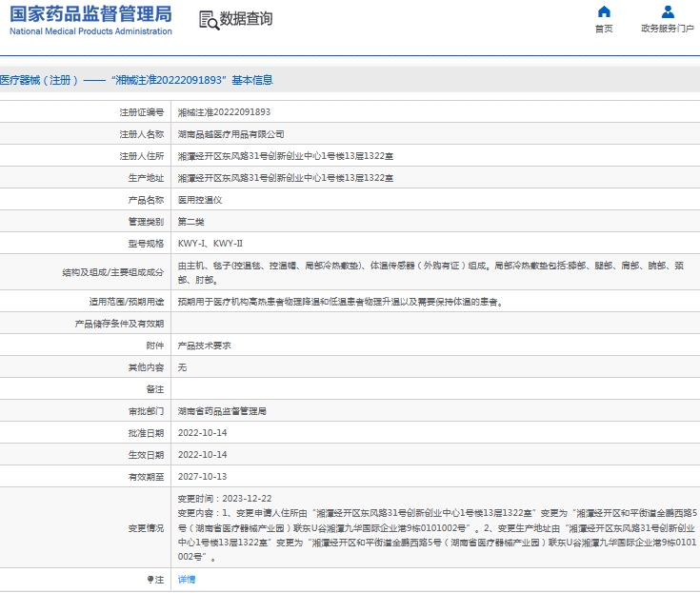The width and height of the screenshot is (700, 593).
Task: Click the 有效期至 label
Action: point(146,477)
